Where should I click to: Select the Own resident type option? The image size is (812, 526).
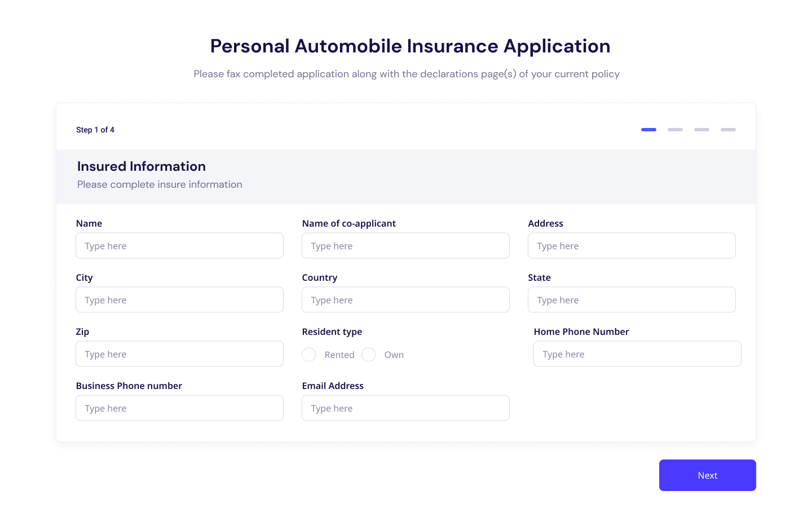tap(369, 355)
